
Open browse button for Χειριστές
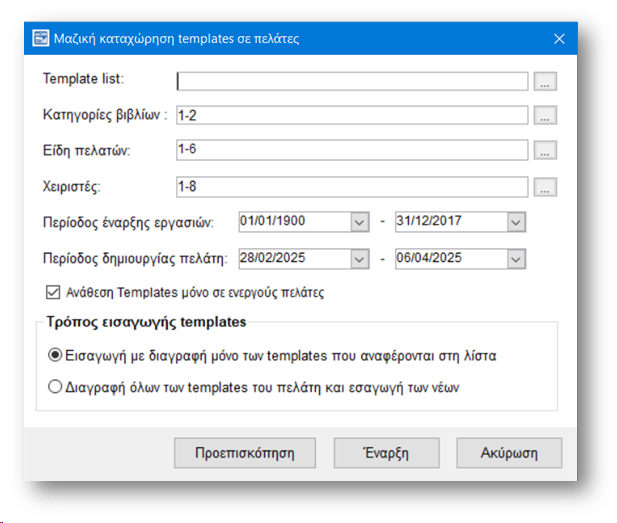pos(544,186)
